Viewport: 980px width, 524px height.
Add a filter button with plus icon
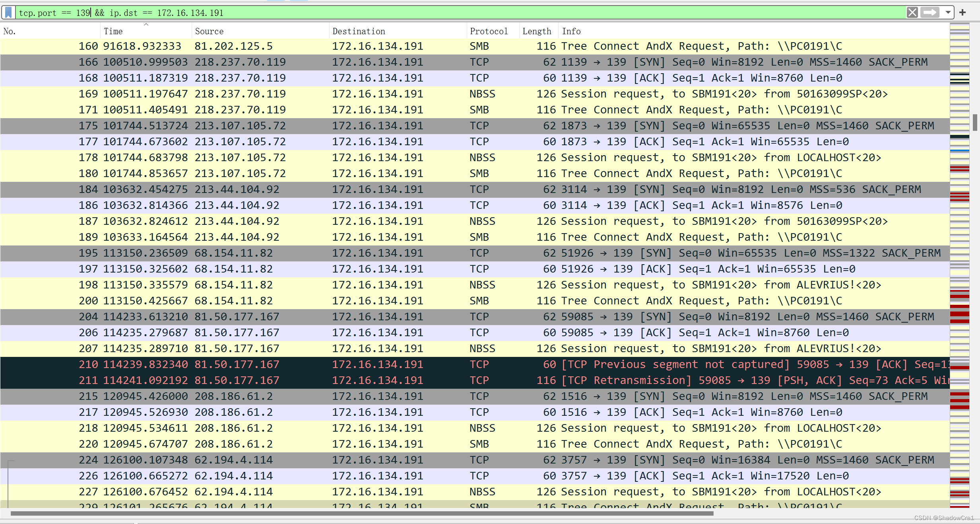pyautogui.click(x=963, y=12)
